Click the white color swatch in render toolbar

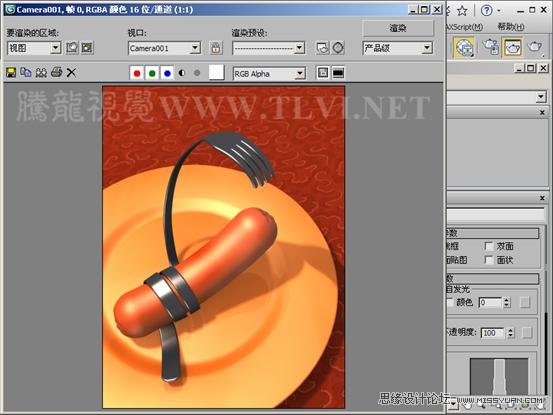[x=216, y=73]
